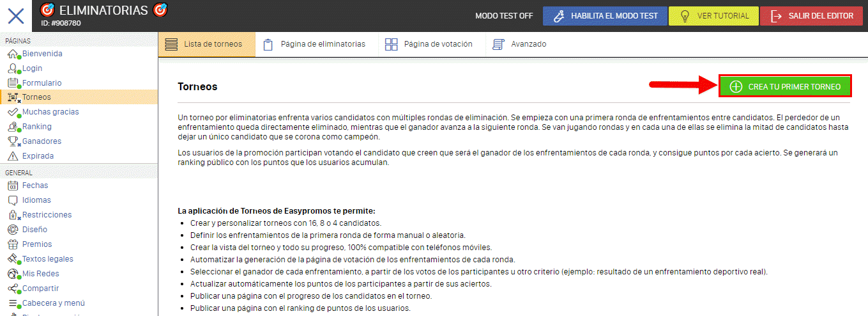Click the calendar icon next to Fechas
Screen dimensions: 868x316
[13, 186]
